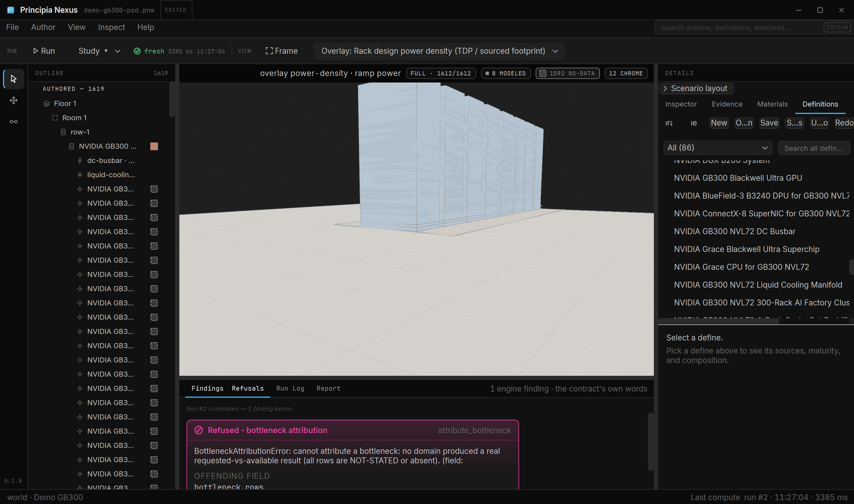Click the New definition button

coord(719,123)
